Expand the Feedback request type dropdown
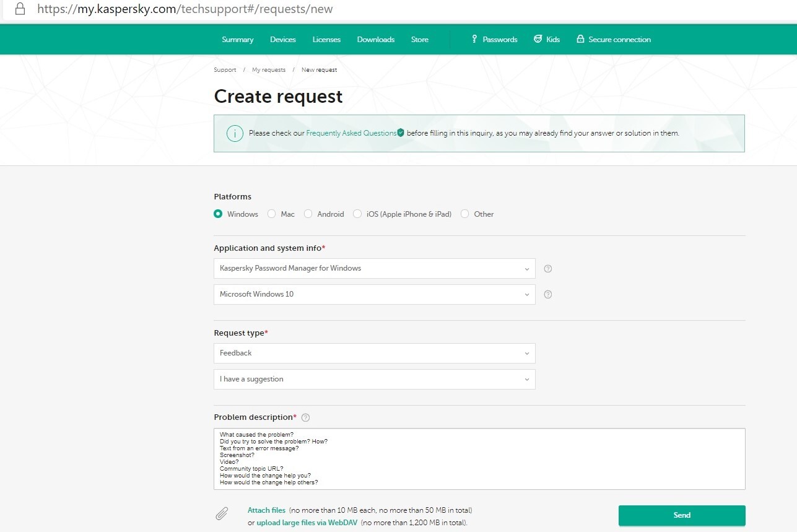The width and height of the screenshot is (797, 532). [x=375, y=353]
